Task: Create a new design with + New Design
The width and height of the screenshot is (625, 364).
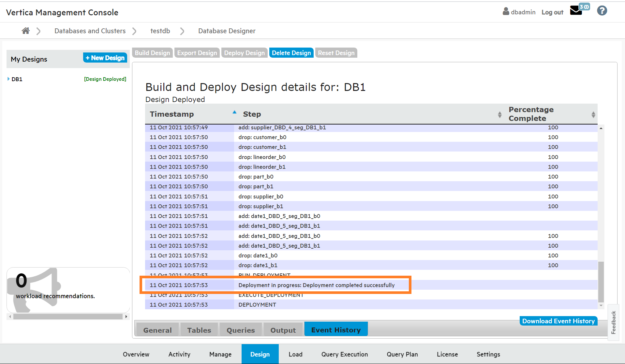Action: [105, 58]
